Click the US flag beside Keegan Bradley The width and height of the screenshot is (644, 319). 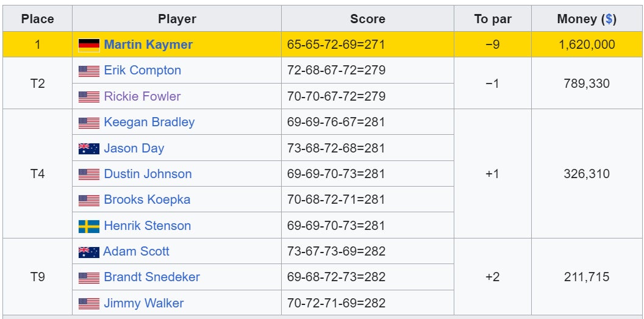89,123
